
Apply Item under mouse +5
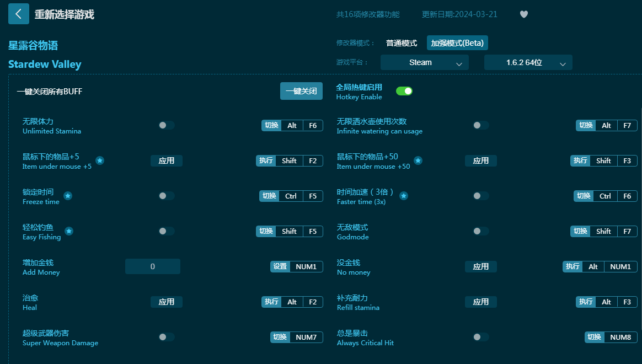coord(167,160)
